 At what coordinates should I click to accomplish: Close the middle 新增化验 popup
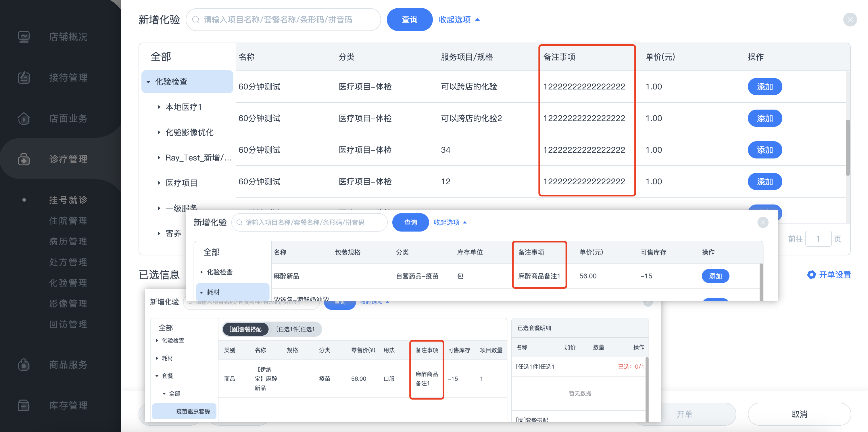point(763,222)
